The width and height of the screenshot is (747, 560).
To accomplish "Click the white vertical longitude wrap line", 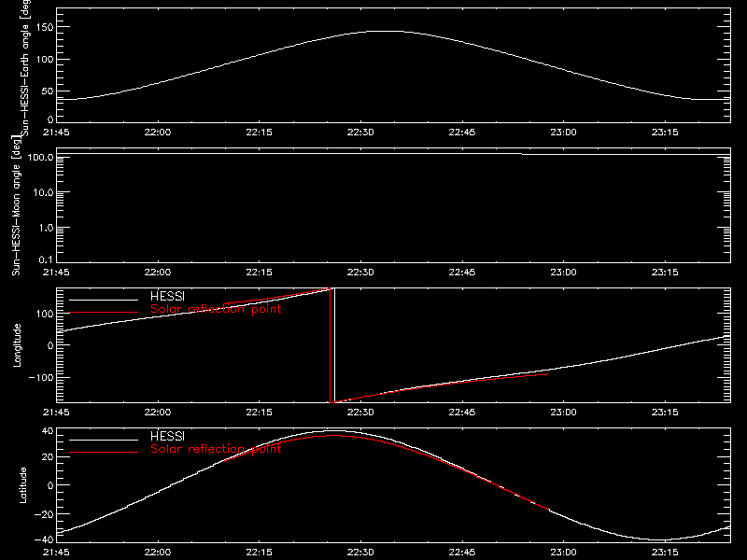I will 334,345.
